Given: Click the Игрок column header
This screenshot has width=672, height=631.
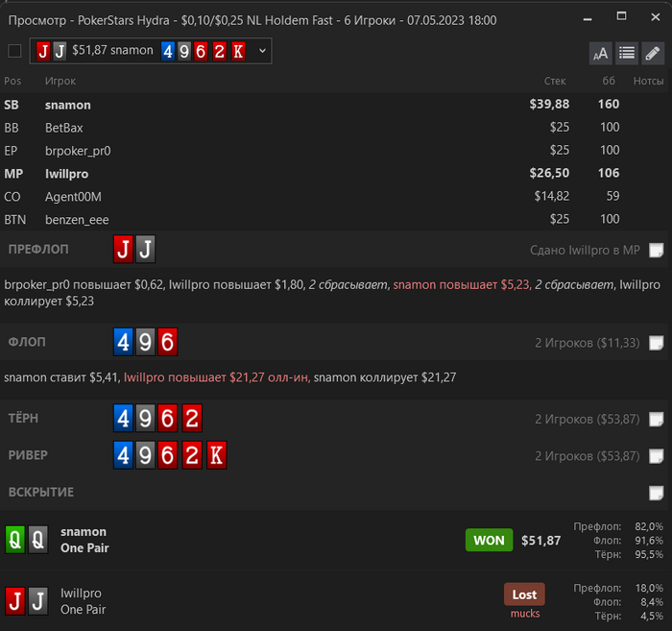Looking at the screenshot, I should [60, 81].
